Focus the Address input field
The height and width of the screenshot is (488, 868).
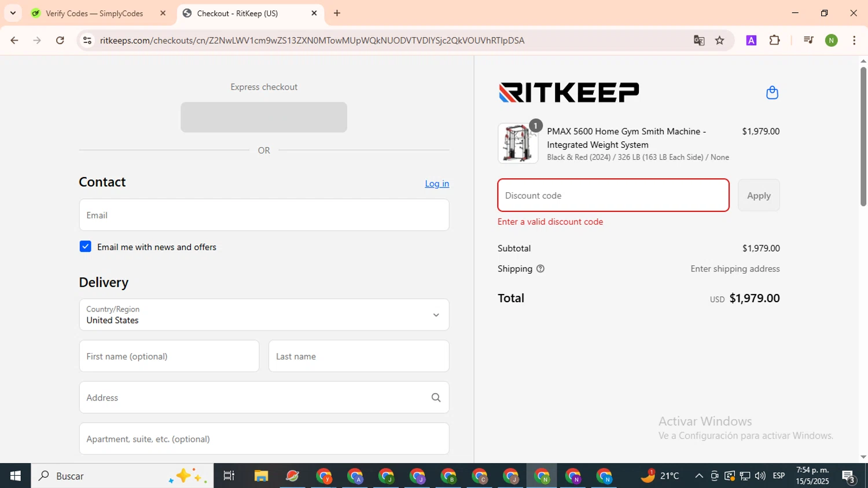pos(264,398)
